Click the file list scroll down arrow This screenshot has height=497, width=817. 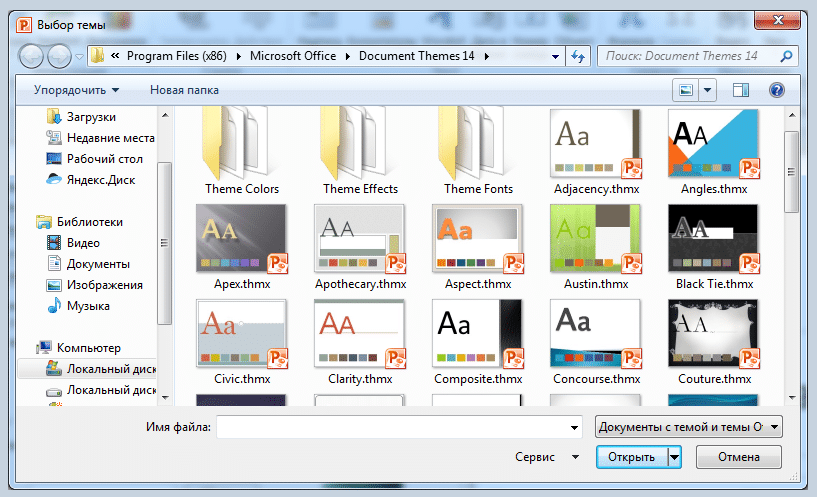[x=792, y=397]
